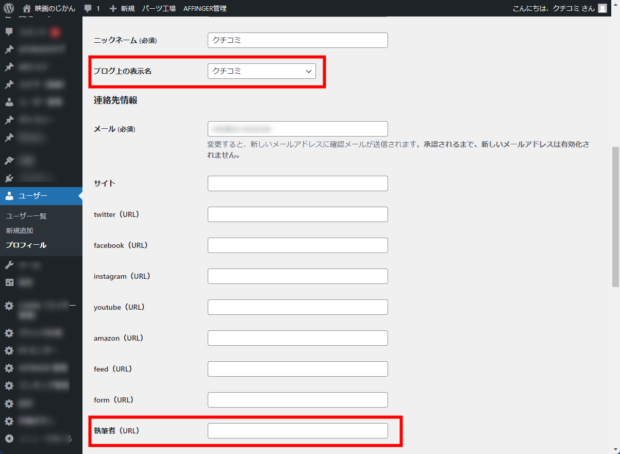Open the wrench Tools icon in the sidebar
The height and width of the screenshot is (454, 620).
tap(9, 265)
